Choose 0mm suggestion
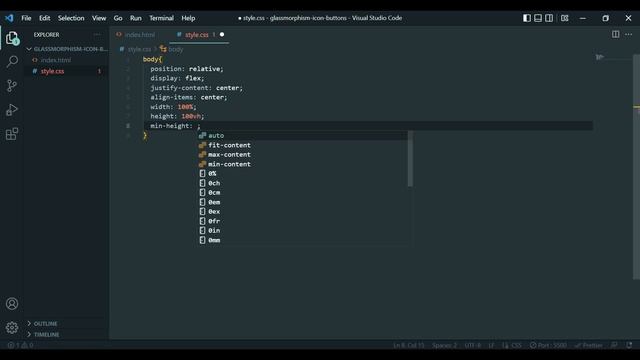Screen dimensions: 640x360 click(302, 240)
